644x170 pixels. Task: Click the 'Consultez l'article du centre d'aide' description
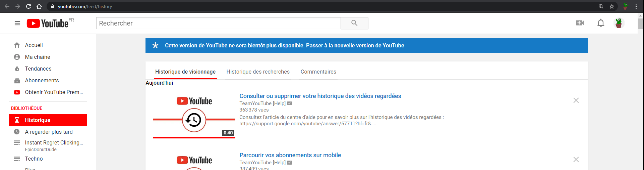341,120
